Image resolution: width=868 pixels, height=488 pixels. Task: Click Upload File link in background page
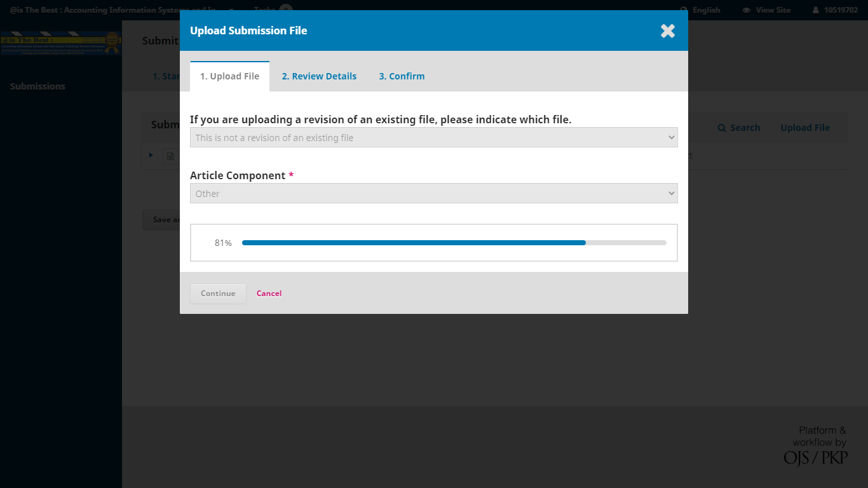(805, 128)
